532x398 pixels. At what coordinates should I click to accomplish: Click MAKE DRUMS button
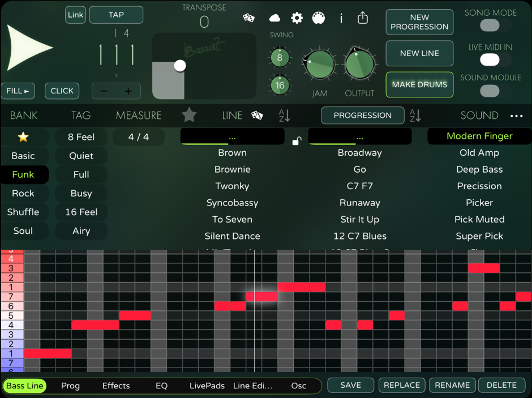point(419,84)
